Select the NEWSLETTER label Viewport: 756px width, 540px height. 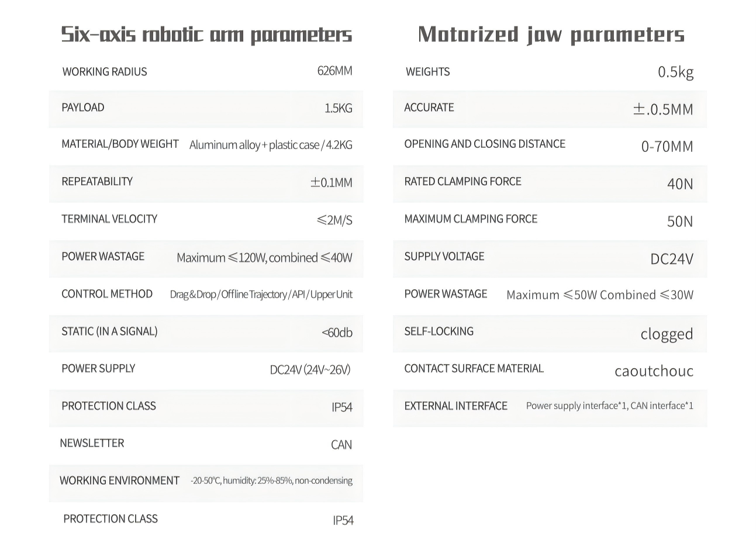click(92, 444)
